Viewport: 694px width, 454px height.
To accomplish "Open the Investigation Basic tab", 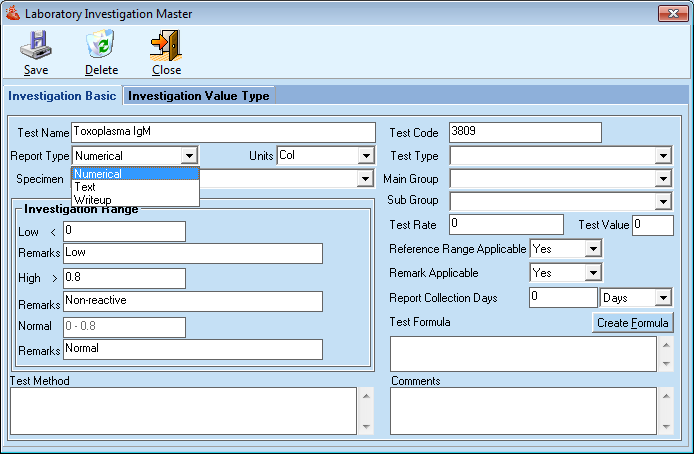I will (63, 96).
